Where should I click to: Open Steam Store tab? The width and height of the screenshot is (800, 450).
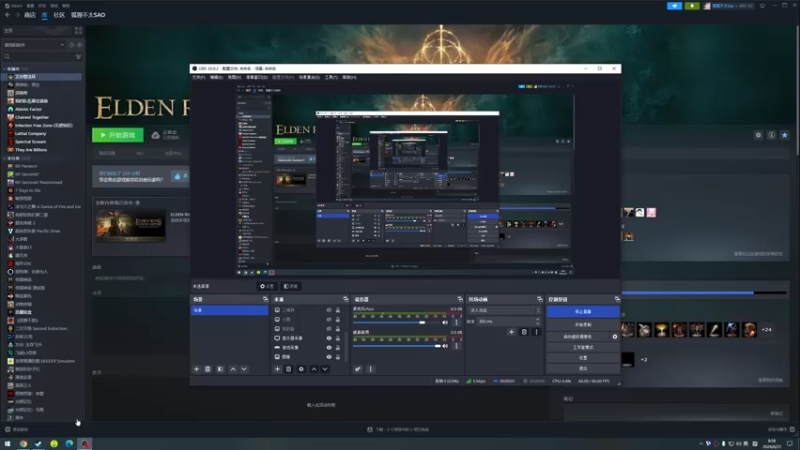[30, 15]
